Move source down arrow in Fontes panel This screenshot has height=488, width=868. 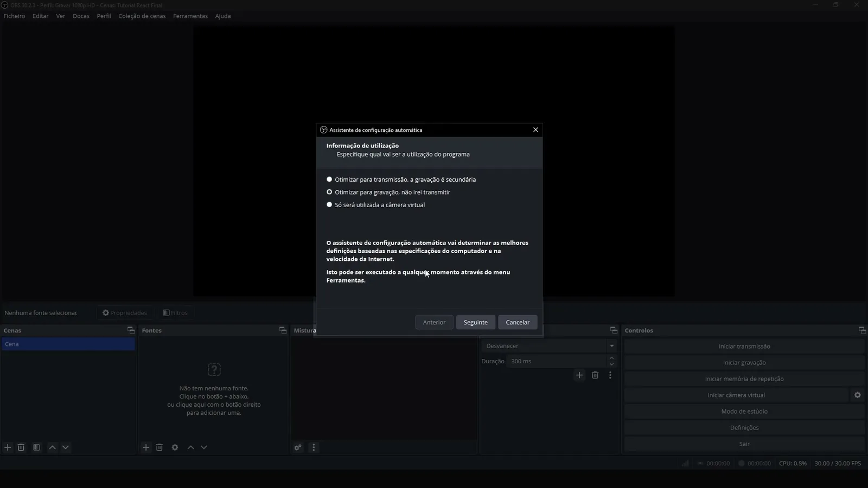coord(204,447)
